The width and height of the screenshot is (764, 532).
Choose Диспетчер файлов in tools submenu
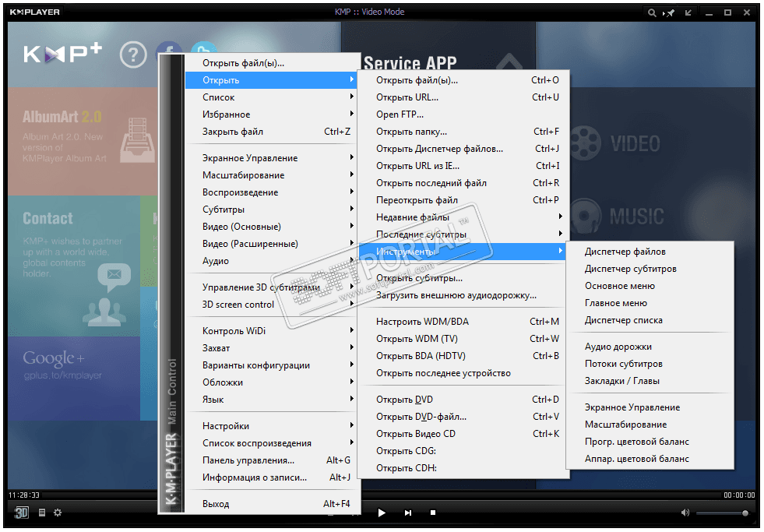[650, 252]
